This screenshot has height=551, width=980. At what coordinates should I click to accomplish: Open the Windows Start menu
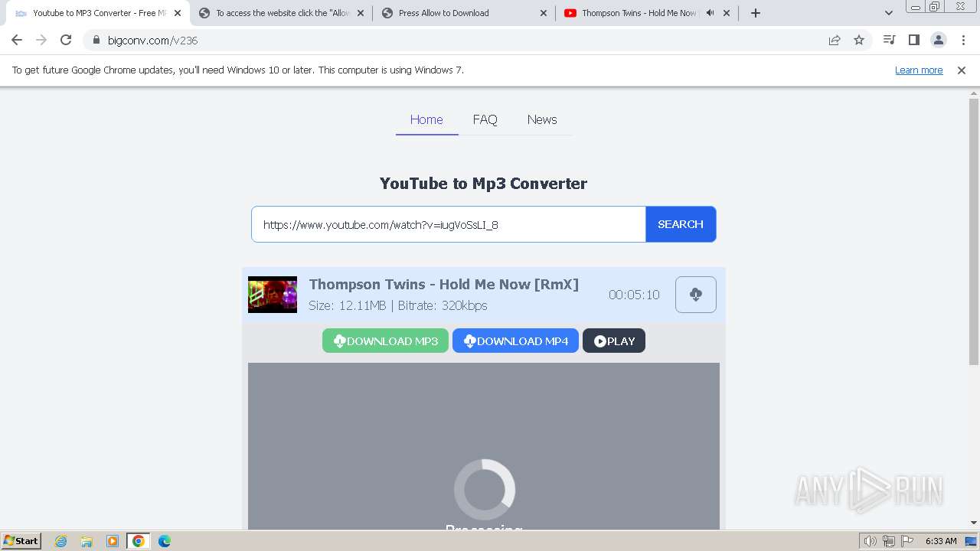click(x=21, y=541)
